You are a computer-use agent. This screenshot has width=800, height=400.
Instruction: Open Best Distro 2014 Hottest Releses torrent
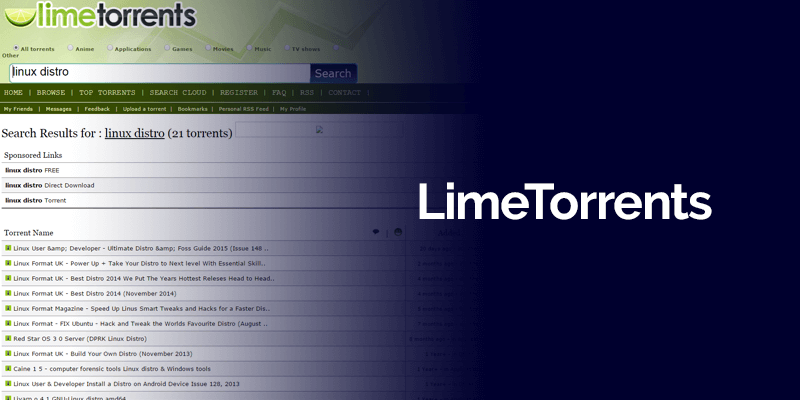144,279
